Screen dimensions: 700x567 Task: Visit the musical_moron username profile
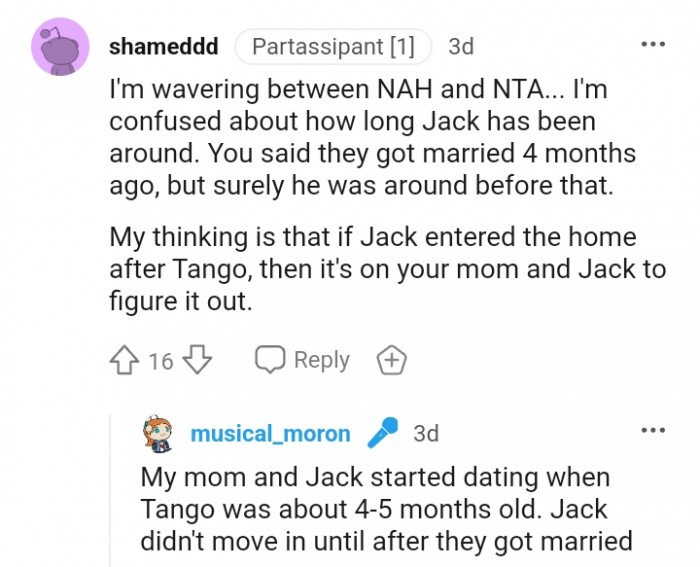(x=270, y=433)
